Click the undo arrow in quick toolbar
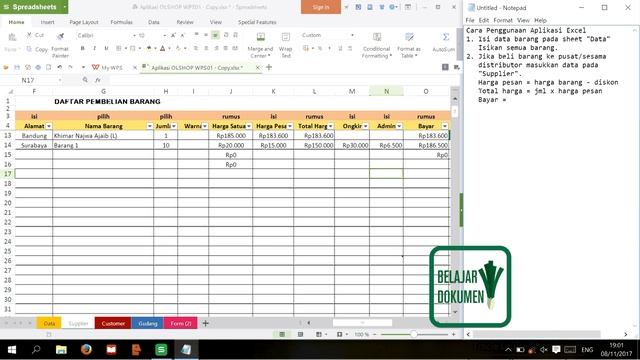Viewport: 640px width, 360px height. click(60, 67)
